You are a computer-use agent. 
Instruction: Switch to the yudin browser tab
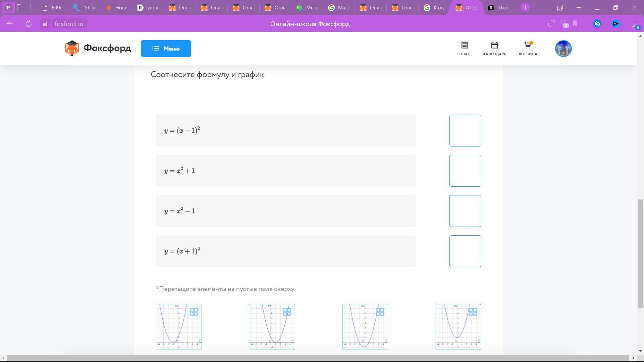coord(148,8)
